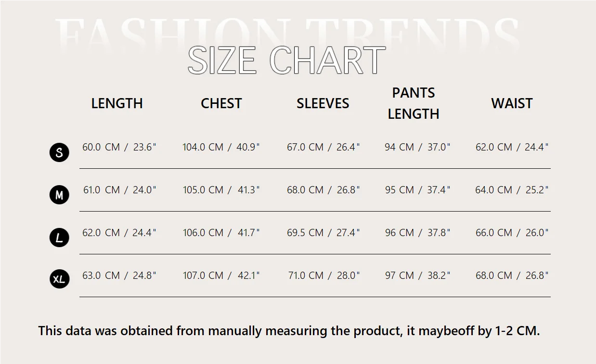Click the SIZE CHART title

coord(286,60)
